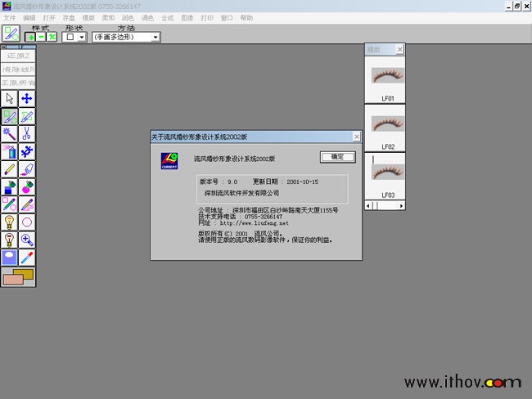Click the template panel scroll right arrow

click(x=402, y=206)
